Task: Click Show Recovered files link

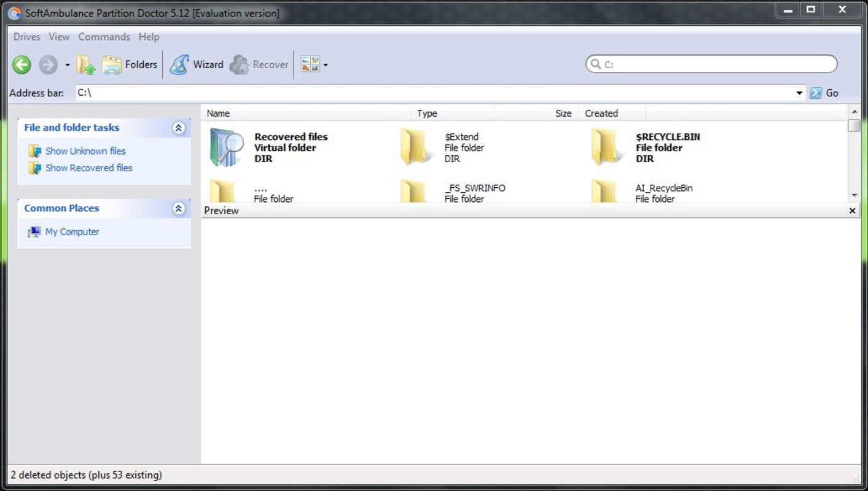Action: point(89,168)
